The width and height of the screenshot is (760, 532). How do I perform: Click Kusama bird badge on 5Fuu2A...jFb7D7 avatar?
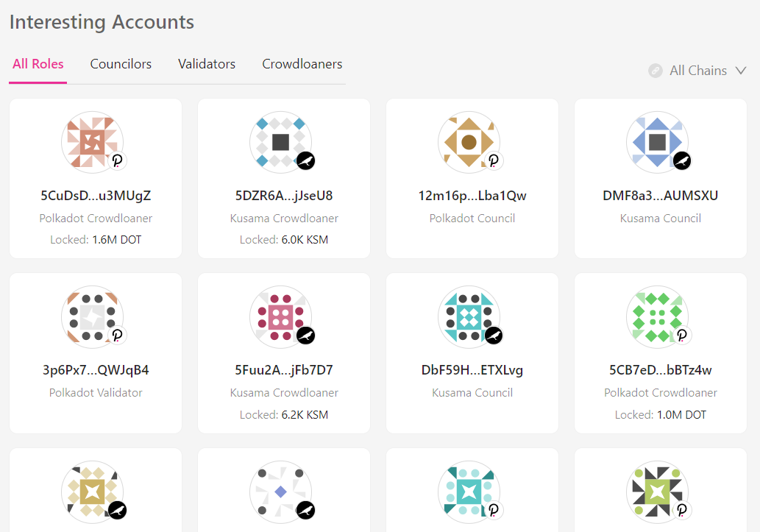[x=306, y=335]
